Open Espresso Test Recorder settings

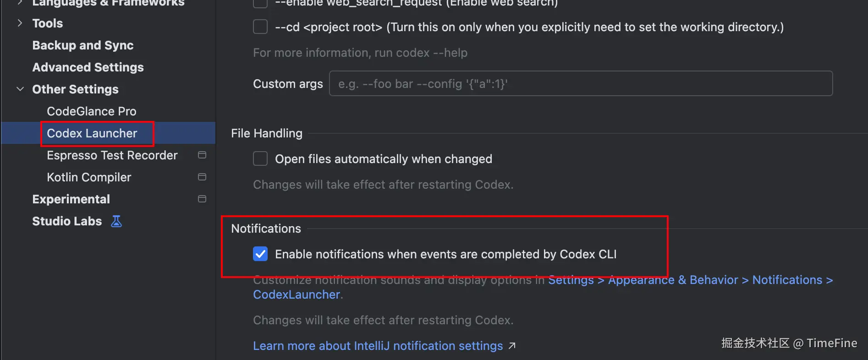point(112,155)
